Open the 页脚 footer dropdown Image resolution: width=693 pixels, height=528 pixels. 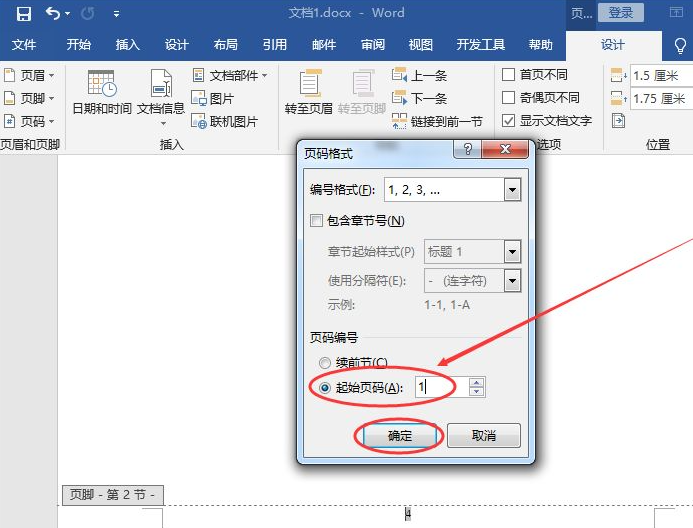(29, 98)
